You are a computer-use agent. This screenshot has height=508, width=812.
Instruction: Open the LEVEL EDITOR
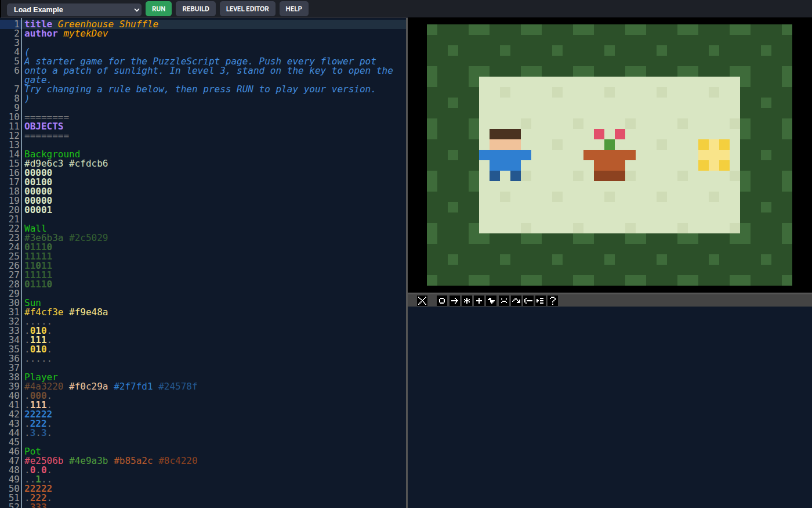pos(248,9)
